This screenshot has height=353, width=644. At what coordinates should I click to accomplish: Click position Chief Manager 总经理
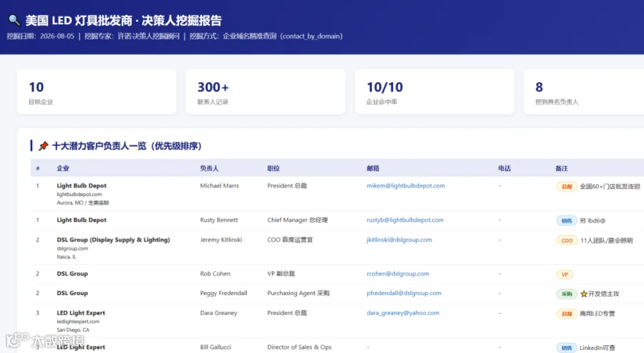pyautogui.click(x=298, y=220)
